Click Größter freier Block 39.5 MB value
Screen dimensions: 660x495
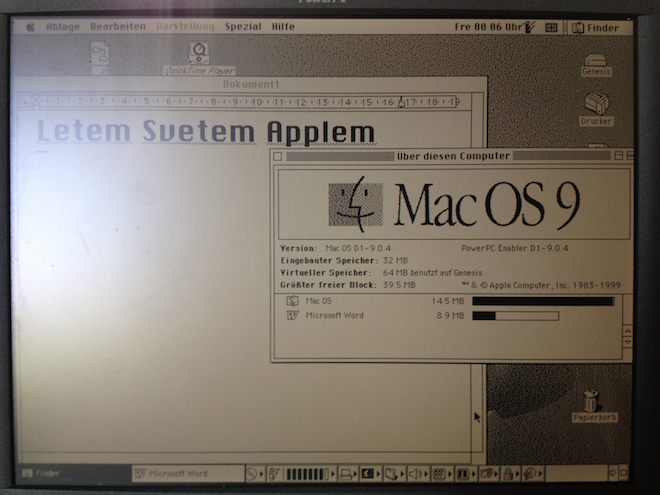pos(399,285)
